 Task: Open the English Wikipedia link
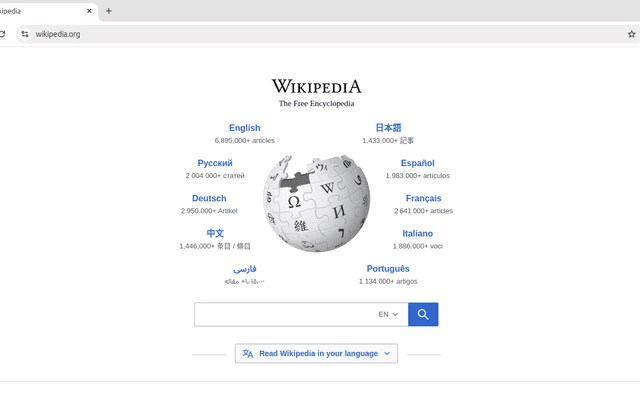pyautogui.click(x=244, y=128)
